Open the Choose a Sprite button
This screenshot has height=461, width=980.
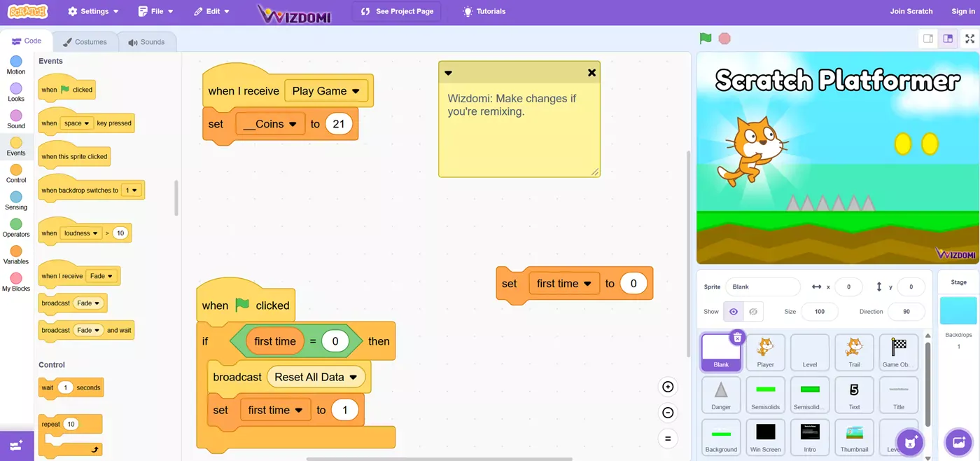911,442
